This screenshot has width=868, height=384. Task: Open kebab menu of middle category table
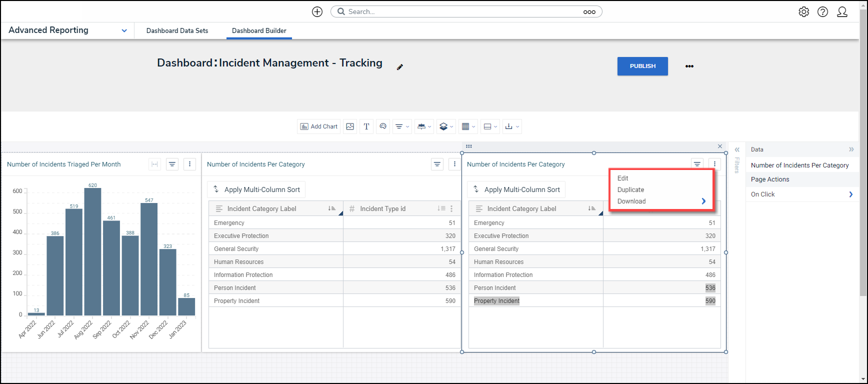coord(454,164)
